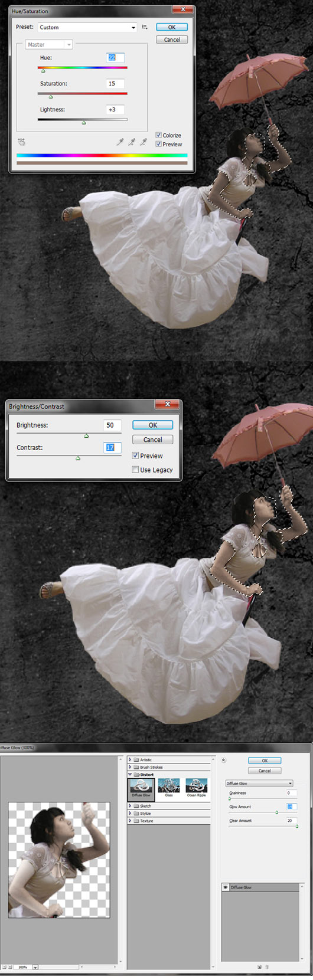Viewport: 313px width, 980px height.
Task: Toggle the Colorize checkbox
Action: pyautogui.click(x=158, y=135)
